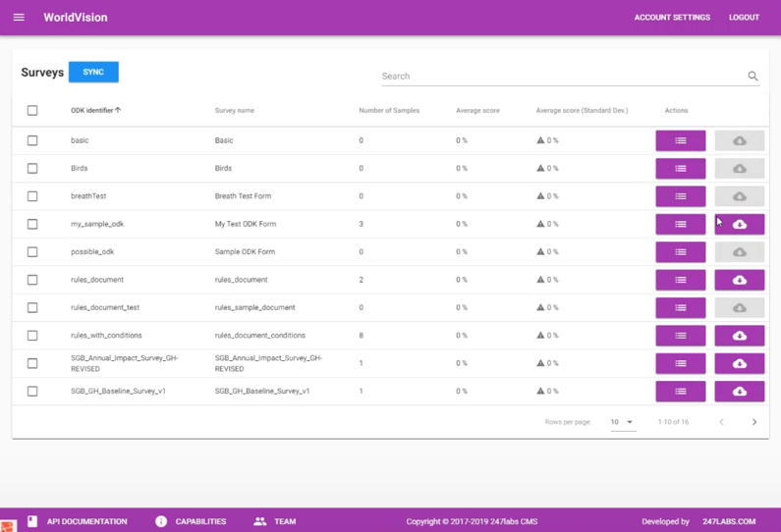Download my_sample_odk survey data

tap(739, 225)
